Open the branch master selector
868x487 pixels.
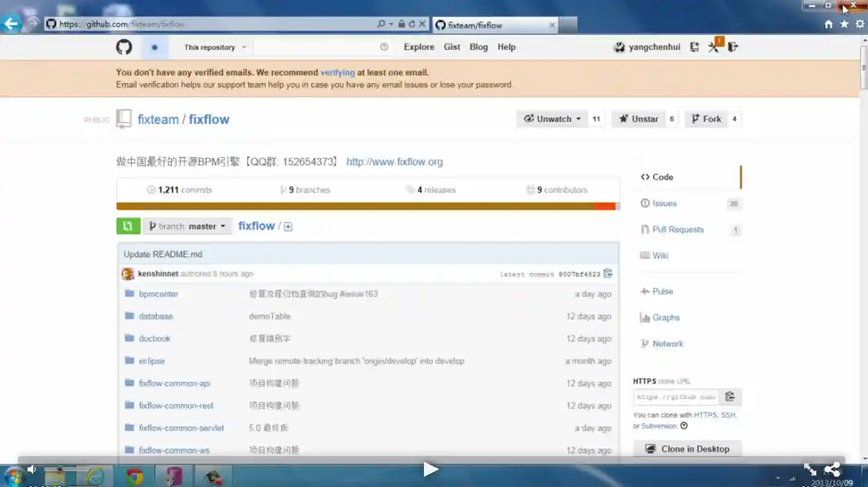pyautogui.click(x=187, y=226)
